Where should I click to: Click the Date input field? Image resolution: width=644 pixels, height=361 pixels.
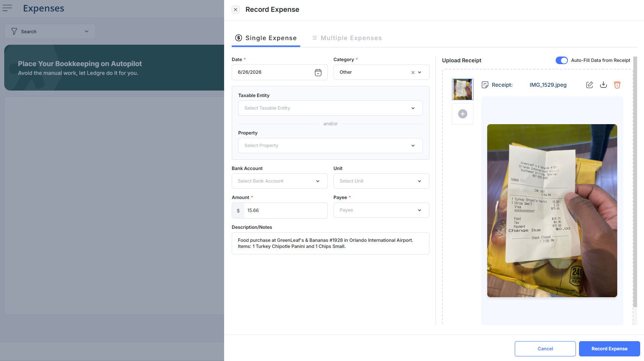[x=280, y=72]
